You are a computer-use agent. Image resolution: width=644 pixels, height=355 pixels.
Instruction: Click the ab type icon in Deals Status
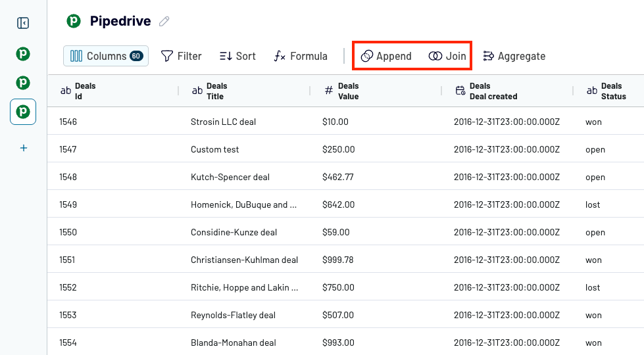click(x=591, y=91)
